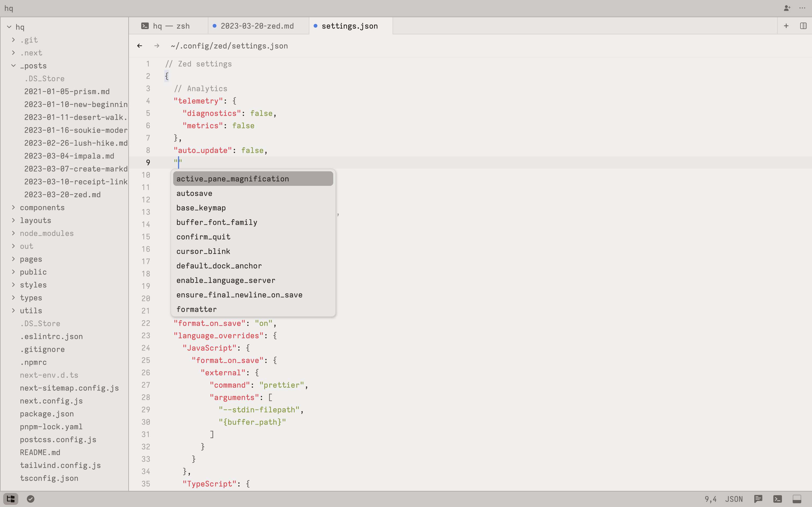Open the JSON language selector

point(734,499)
